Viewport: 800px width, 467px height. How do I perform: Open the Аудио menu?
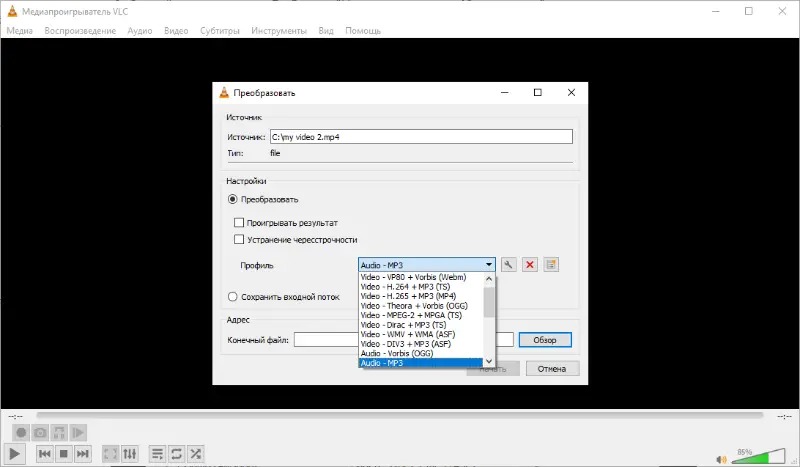[x=140, y=31]
